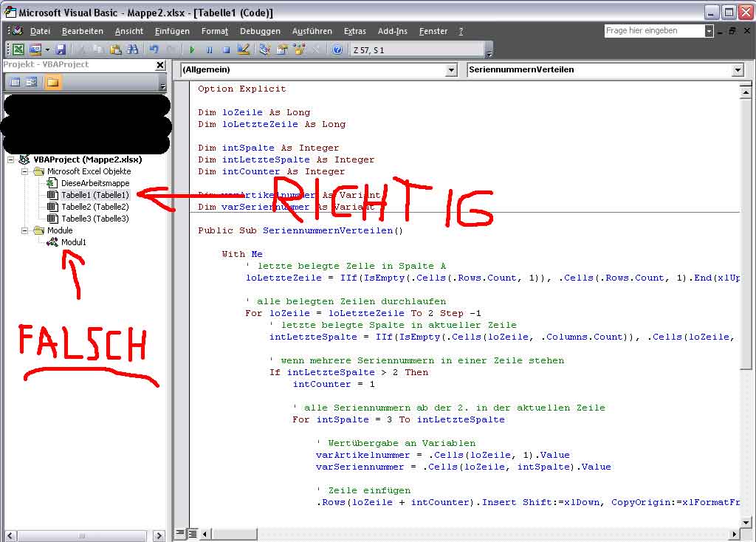Pause execution with the break icon
Screen dimensions: 756x542
[209, 49]
